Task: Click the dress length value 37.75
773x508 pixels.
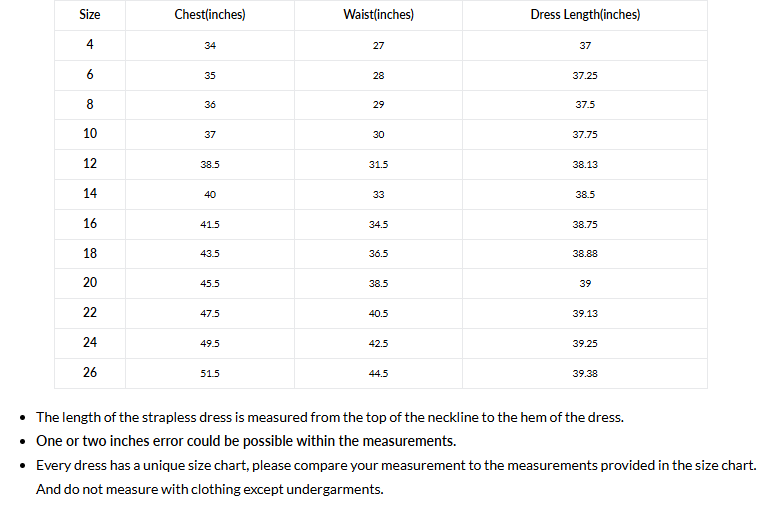Action: (x=585, y=135)
